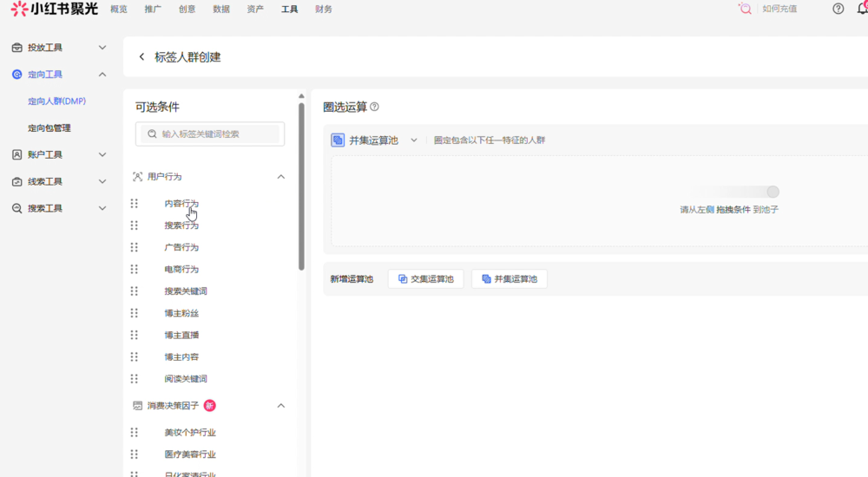This screenshot has width=868, height=477.
Task: Select the 博主直播 condition
Action: click(x=181, y=335)
